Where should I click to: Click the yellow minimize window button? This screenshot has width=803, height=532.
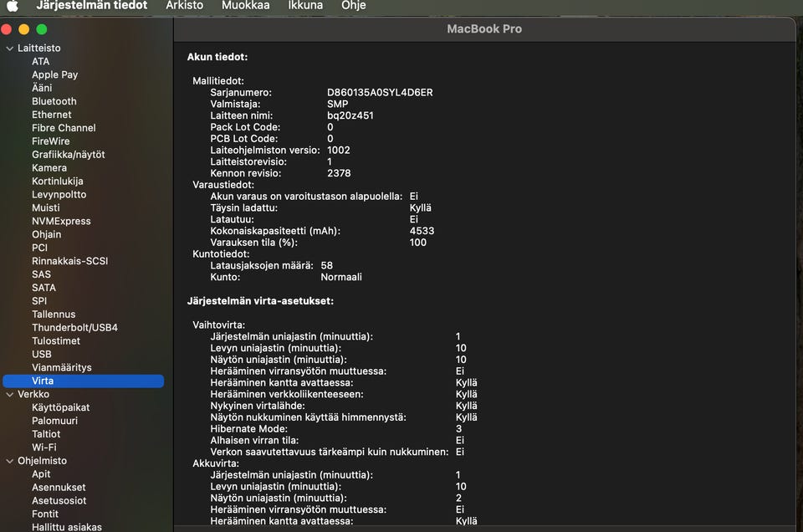(x=23, y=30)
